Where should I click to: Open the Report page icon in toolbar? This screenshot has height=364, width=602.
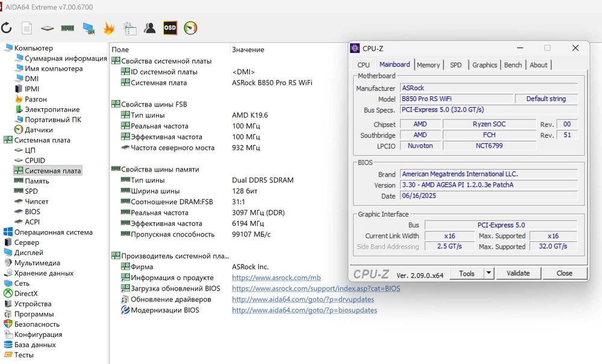click(26, 28)
